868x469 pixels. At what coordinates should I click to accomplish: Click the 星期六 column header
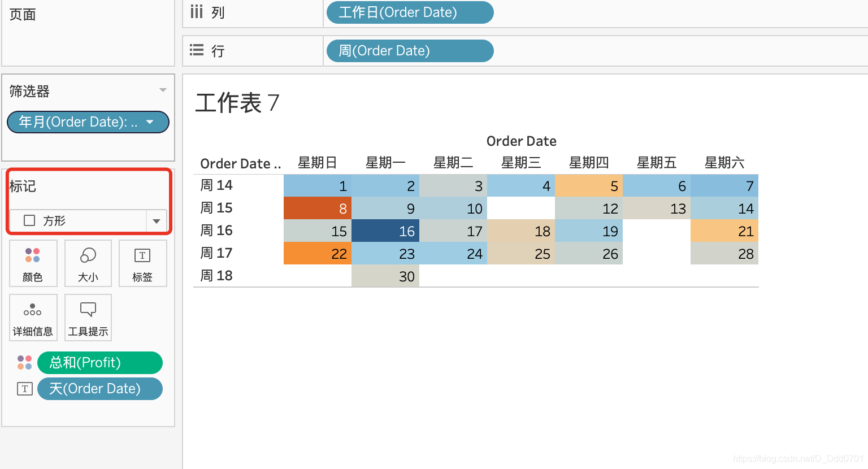tap(724, 163)
